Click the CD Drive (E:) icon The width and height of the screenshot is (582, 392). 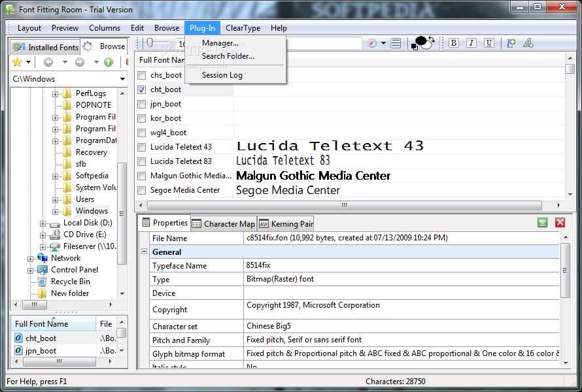tap(55, 235)
